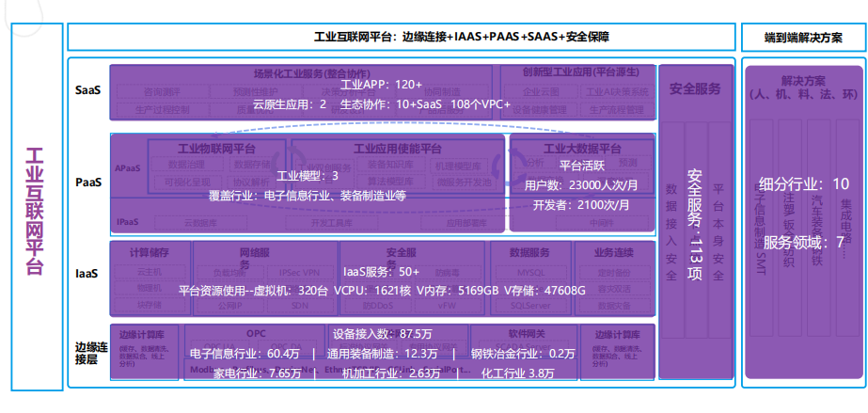This screenshot has width=868, height=413.
Task: Select '机加工行业：2.63万' statistic
Action: point(391,373)
